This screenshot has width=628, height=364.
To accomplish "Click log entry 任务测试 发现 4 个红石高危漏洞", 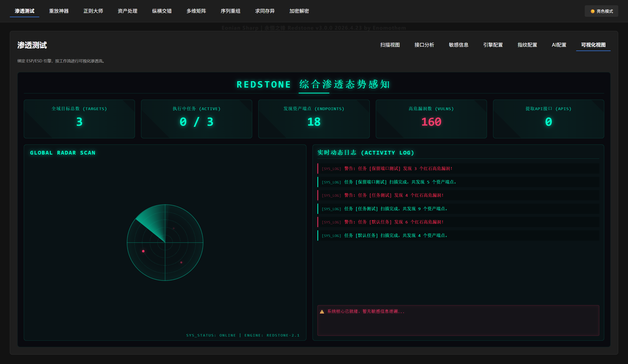I will coord(458,195).
